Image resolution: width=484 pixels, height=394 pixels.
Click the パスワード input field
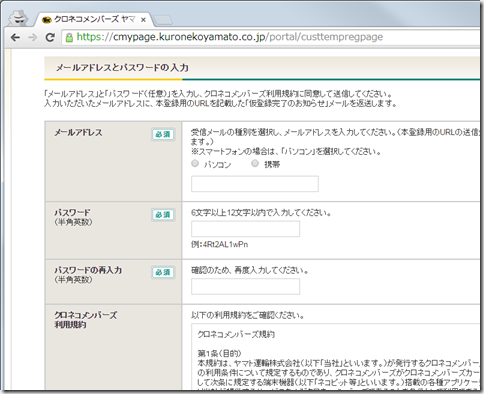(245, 229)
